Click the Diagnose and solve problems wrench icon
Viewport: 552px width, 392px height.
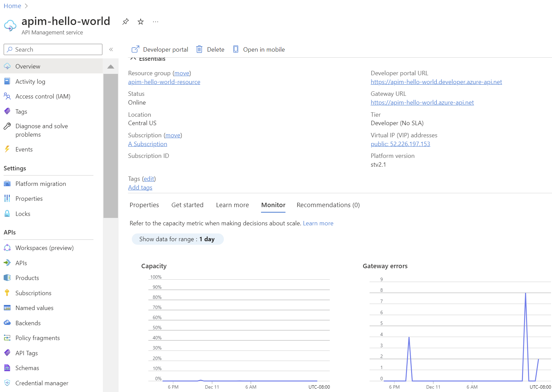point(7,126)
